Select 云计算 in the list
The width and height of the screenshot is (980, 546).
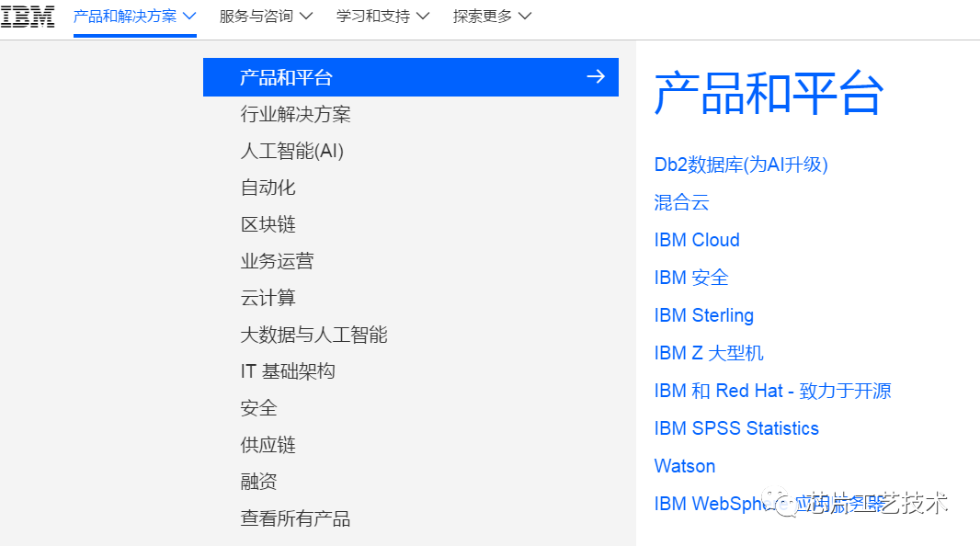point(268,298)
